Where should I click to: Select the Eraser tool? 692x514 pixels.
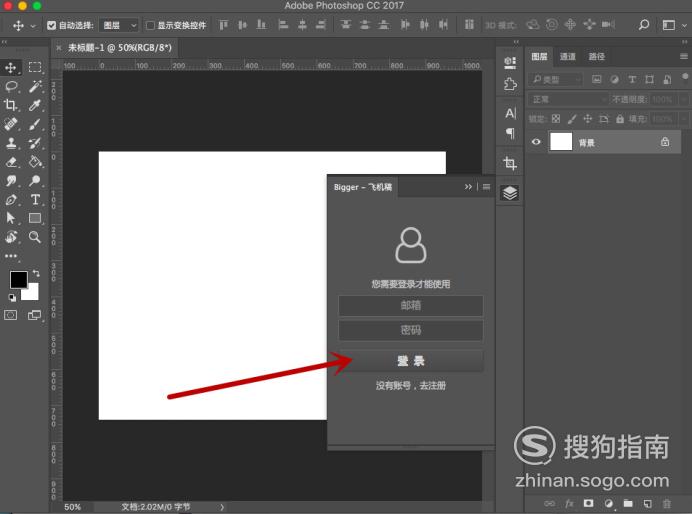tap(11, 162)
